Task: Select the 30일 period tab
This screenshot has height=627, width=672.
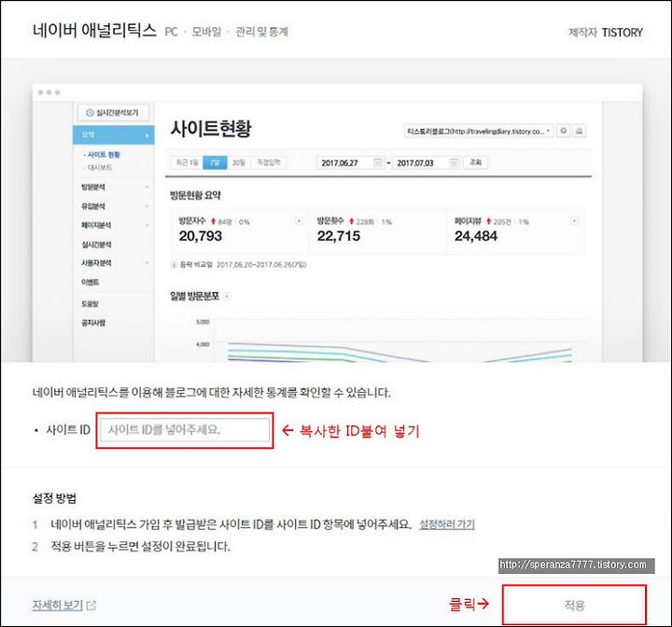Action: click(x=239, y=163)
